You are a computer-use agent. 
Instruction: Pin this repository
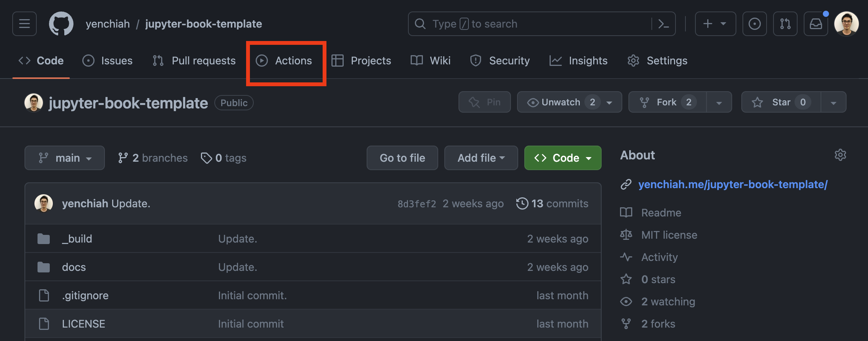click(x=485, y=102)
